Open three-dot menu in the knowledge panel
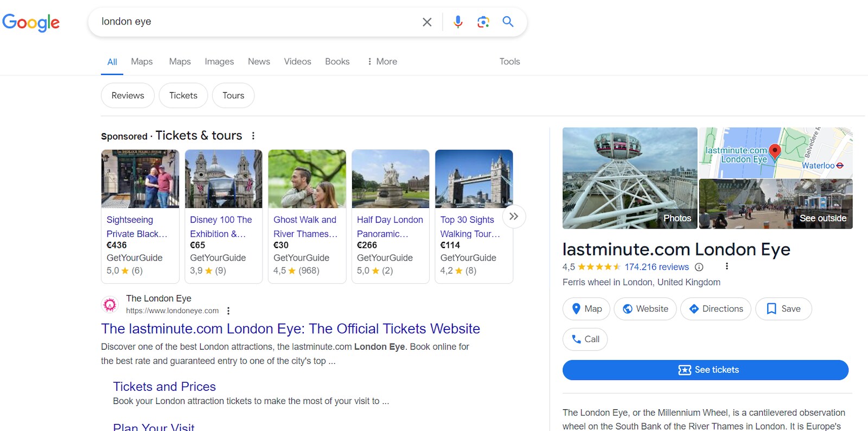868x431 pixels. [726, 267]
